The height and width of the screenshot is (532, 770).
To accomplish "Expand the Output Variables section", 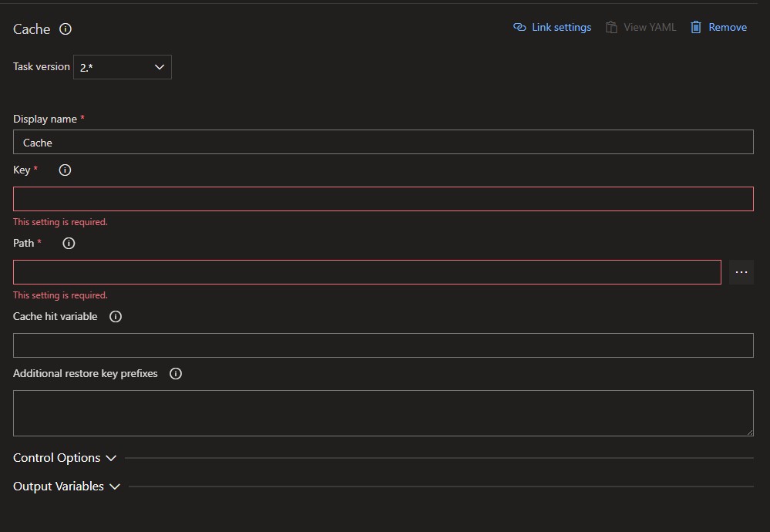I will (114, 487).
